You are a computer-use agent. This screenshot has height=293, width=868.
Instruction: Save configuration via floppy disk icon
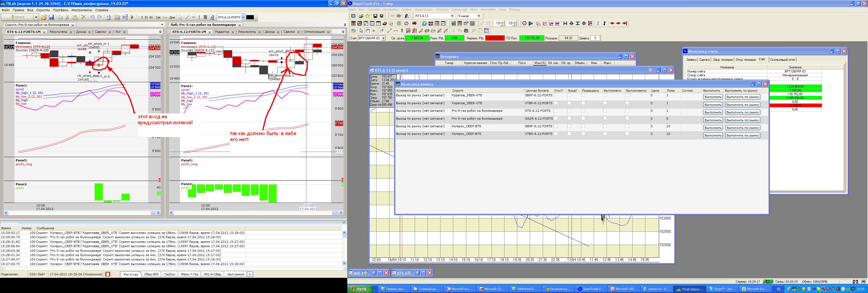coord(51,17)
